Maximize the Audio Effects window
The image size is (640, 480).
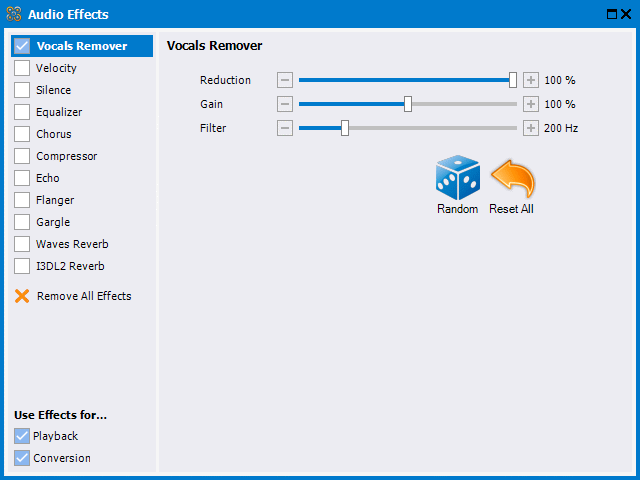point(612,14)
